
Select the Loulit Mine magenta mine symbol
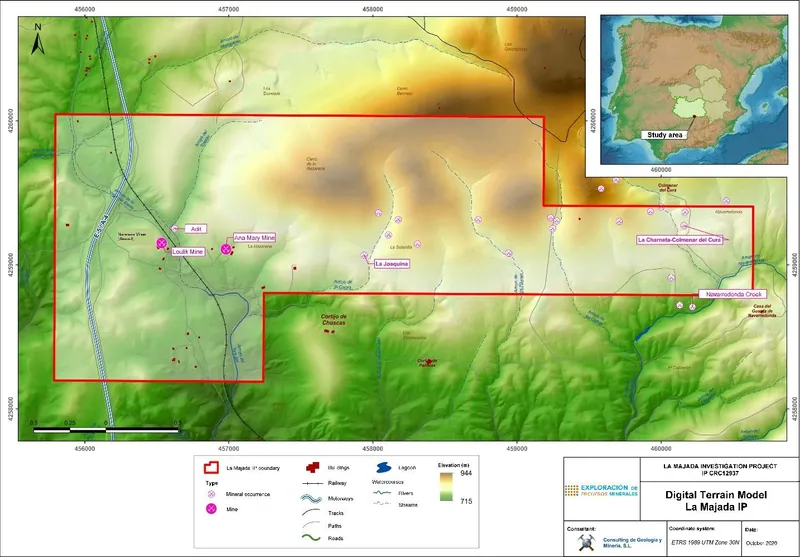pos(162,243)
